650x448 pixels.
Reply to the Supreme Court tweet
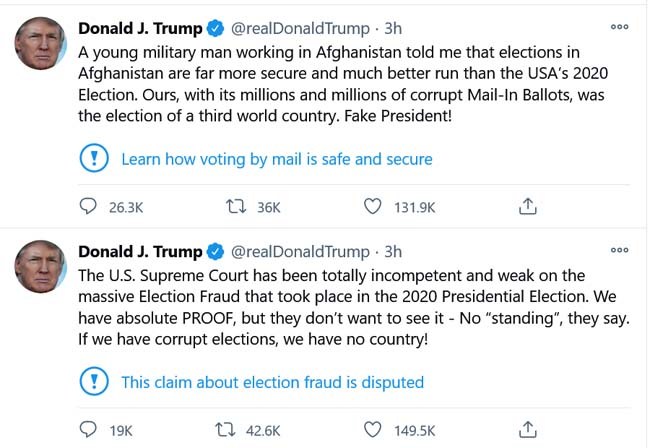coord(89,431)
